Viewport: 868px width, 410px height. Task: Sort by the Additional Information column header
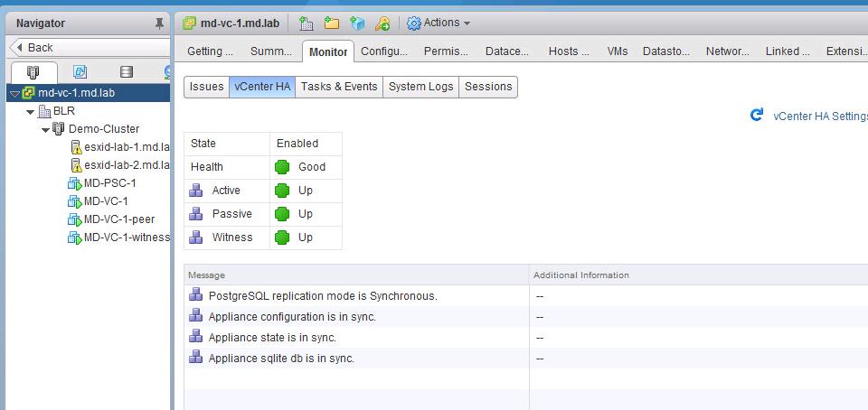point(699,275)
